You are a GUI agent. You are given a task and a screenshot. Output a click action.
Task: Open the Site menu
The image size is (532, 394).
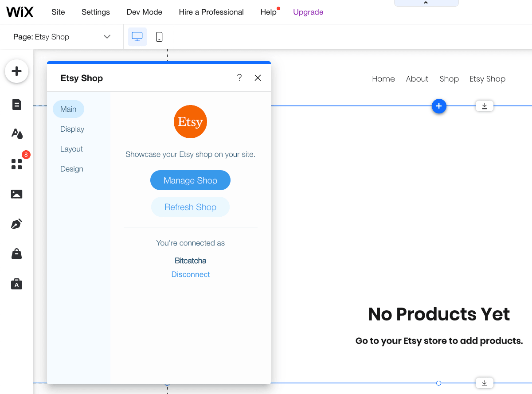[58, 12]
